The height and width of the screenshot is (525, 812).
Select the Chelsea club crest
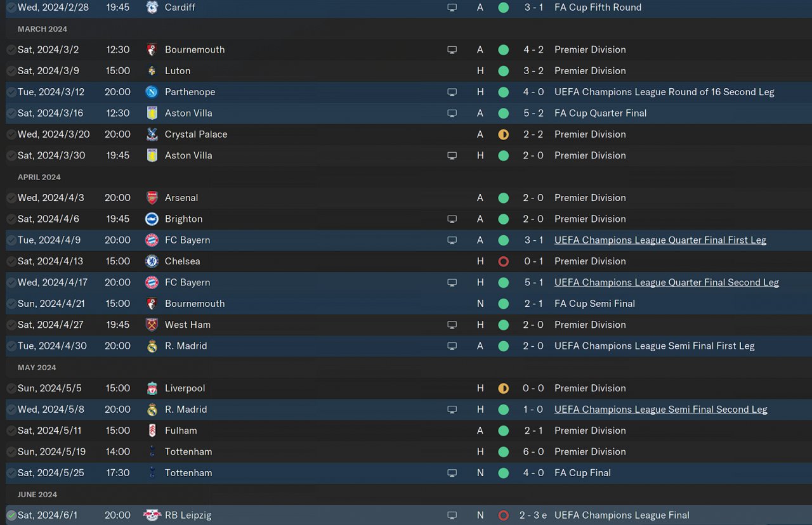[152, 261]
